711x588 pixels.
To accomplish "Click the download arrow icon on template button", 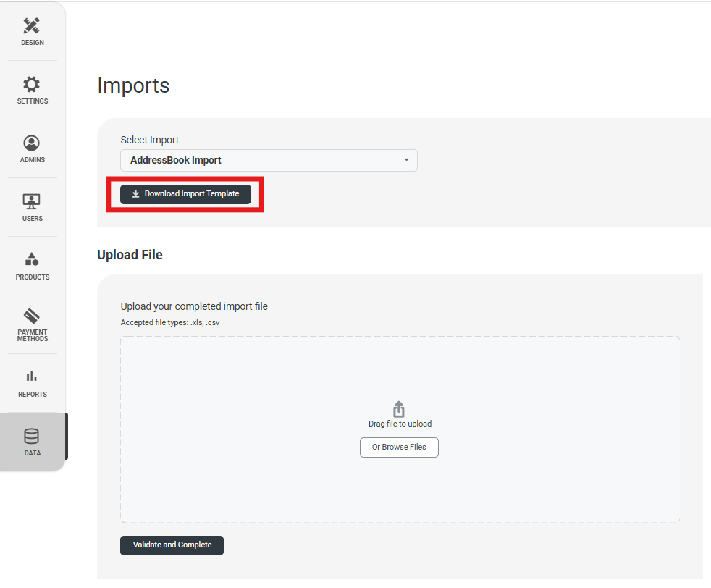I will point(135,194).
